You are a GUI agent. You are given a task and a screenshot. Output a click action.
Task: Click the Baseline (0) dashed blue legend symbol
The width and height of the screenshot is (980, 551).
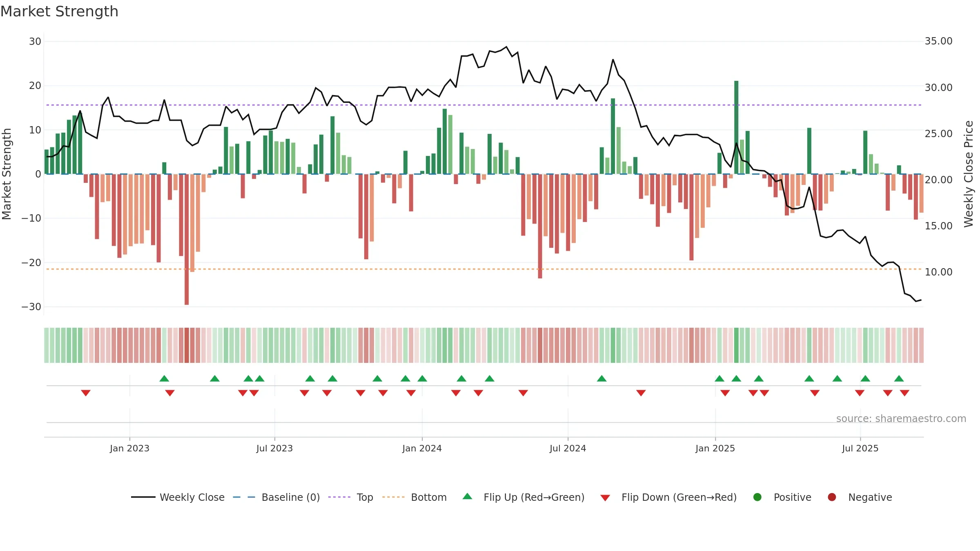244,497
